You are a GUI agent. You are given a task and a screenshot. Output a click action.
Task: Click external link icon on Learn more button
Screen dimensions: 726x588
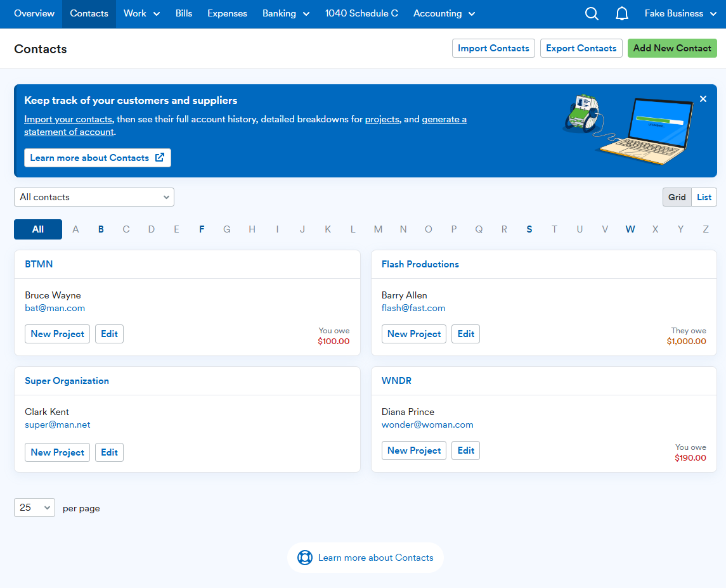[x=160, y=157]
